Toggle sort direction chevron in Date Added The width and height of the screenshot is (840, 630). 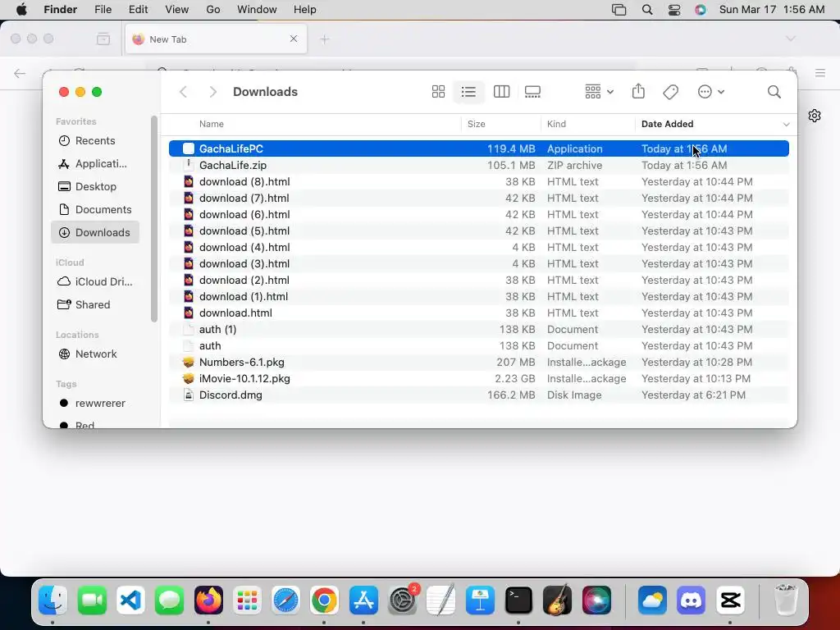[786, 125]
